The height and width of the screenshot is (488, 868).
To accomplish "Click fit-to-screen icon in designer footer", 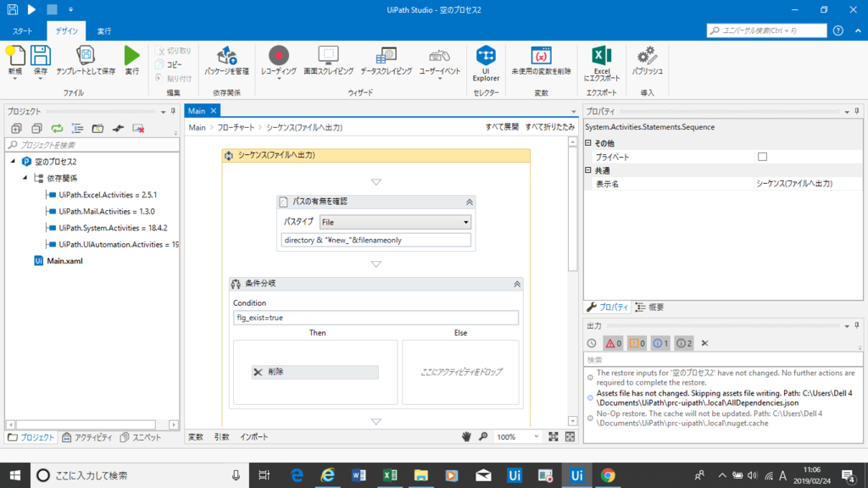I will (x=553, y=436).
